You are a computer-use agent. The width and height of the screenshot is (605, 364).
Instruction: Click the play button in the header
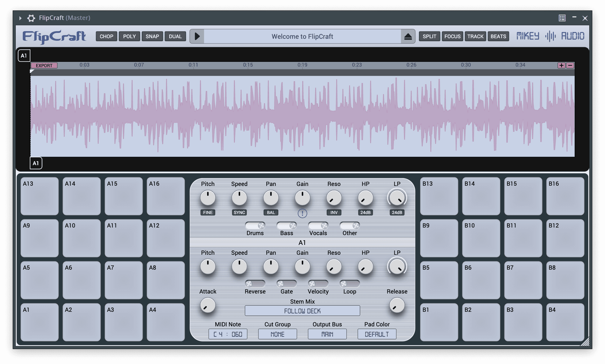(x=197, y=36)
